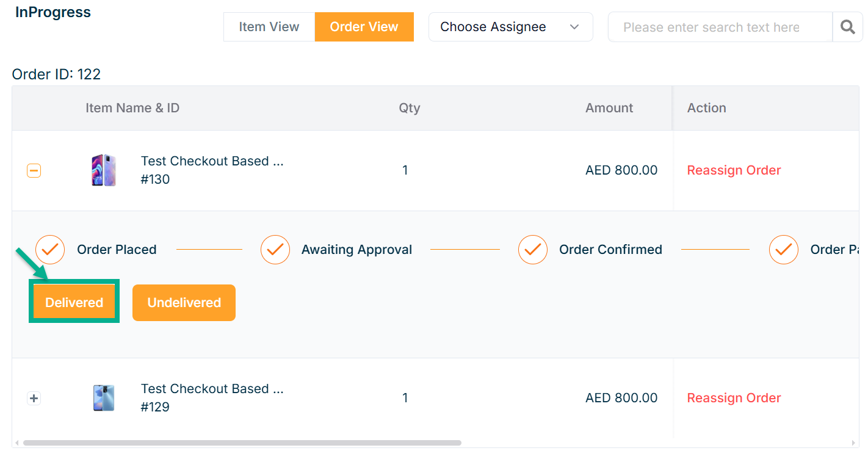Click Reassign Order for item #130
Viewport: 868px width, 456px height.
734,170
